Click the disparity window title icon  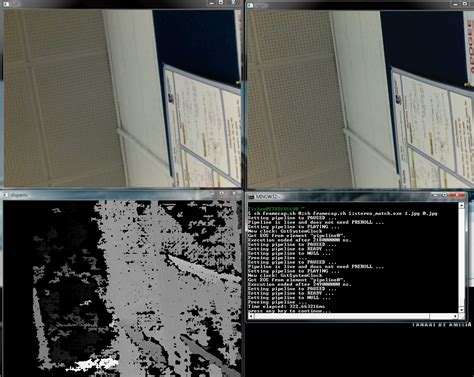click(6, 195)
